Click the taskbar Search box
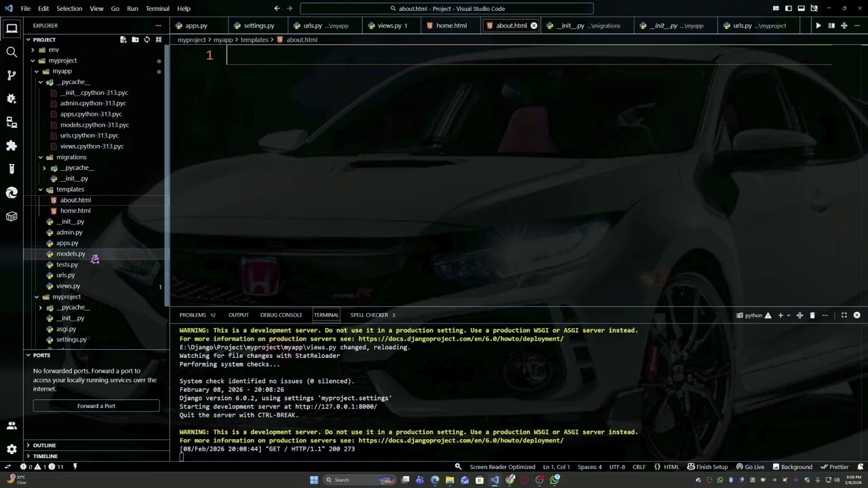868x488 pixels. tap(359, 480)
